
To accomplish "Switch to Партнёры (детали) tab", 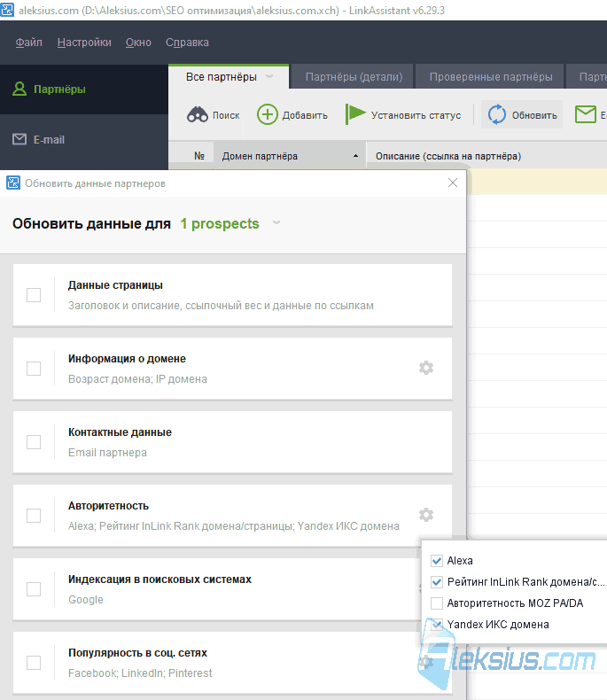I will [x=354, y=77].
